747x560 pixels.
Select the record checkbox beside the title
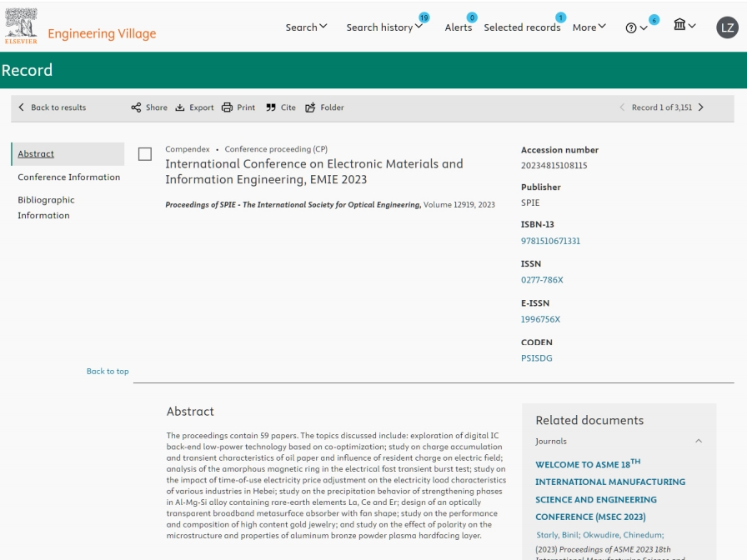145,154
